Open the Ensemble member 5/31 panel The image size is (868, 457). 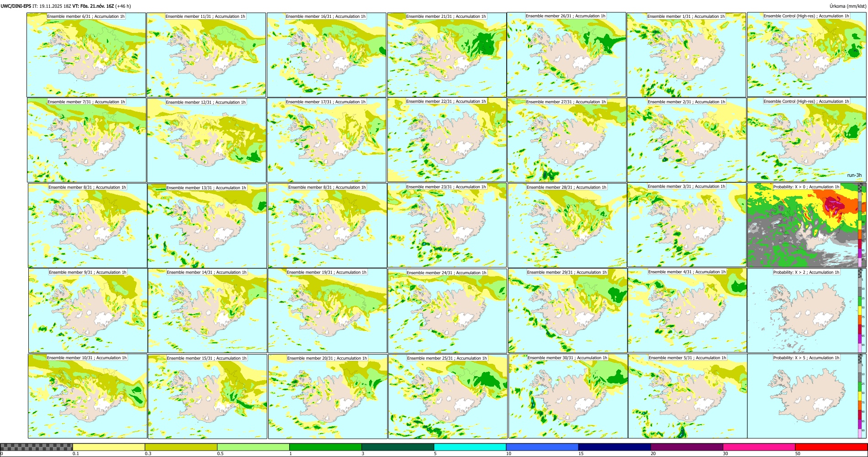pos(688,396)
